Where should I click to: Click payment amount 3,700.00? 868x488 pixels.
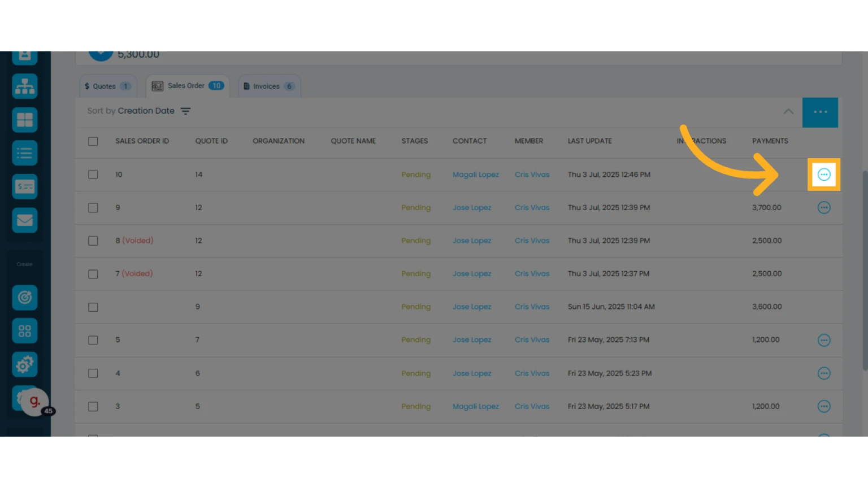pyautogui.click(x=766, y=207)
